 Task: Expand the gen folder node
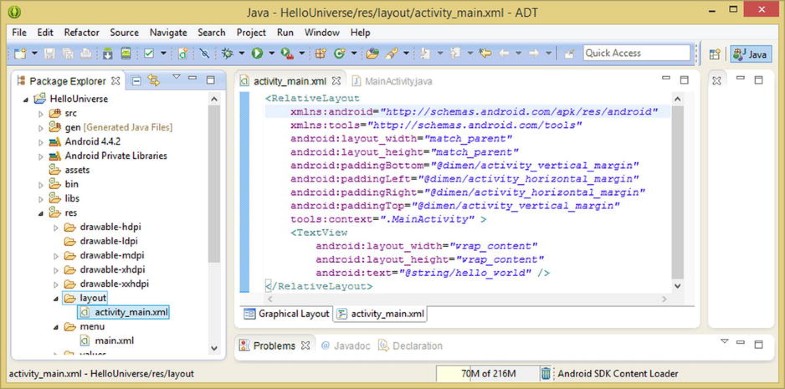(41, 128)
